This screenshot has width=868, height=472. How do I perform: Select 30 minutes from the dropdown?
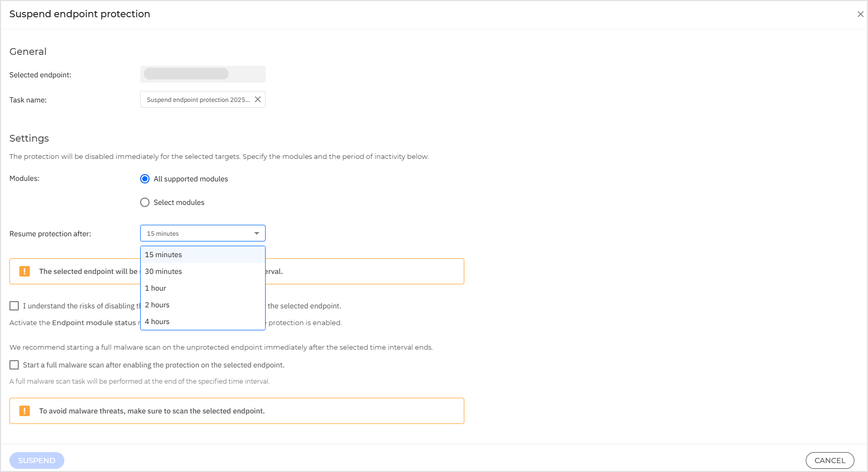coord(164,271)
